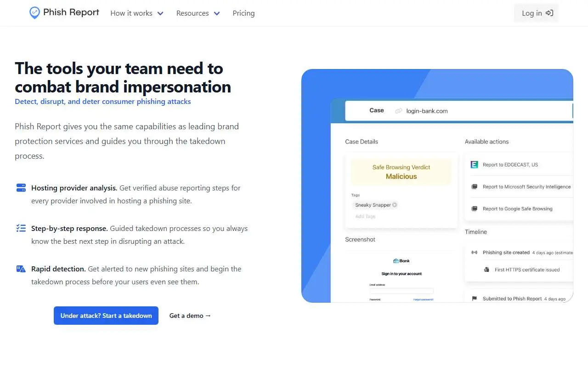Click the Phish Report logo icon
Viewport: 588px width, 368px height.
(x=34, y=13)
